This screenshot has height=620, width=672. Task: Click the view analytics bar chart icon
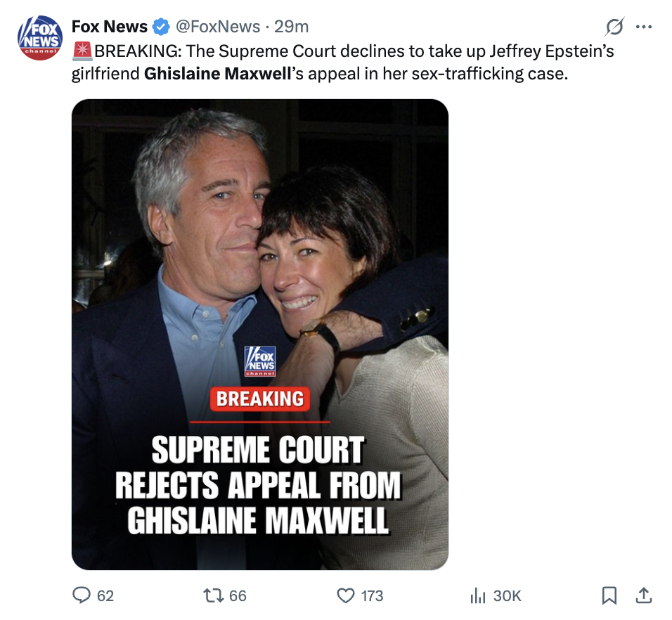click(477, 595)
